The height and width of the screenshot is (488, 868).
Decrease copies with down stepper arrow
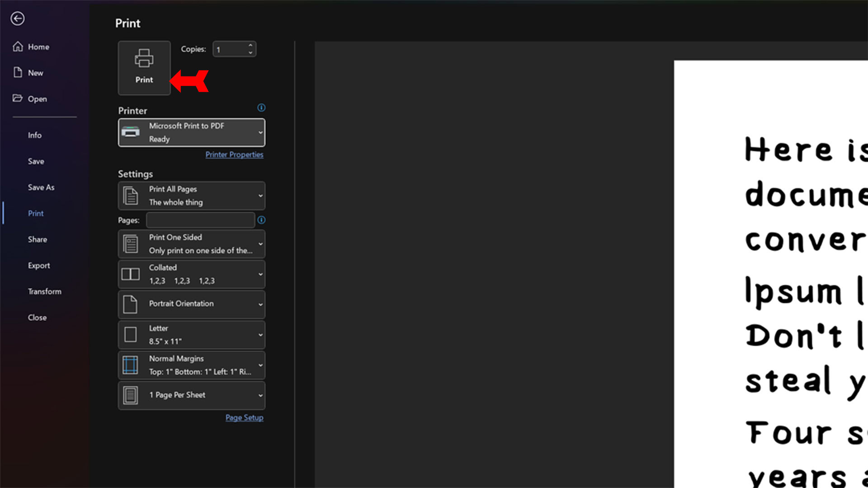[250, 53]
